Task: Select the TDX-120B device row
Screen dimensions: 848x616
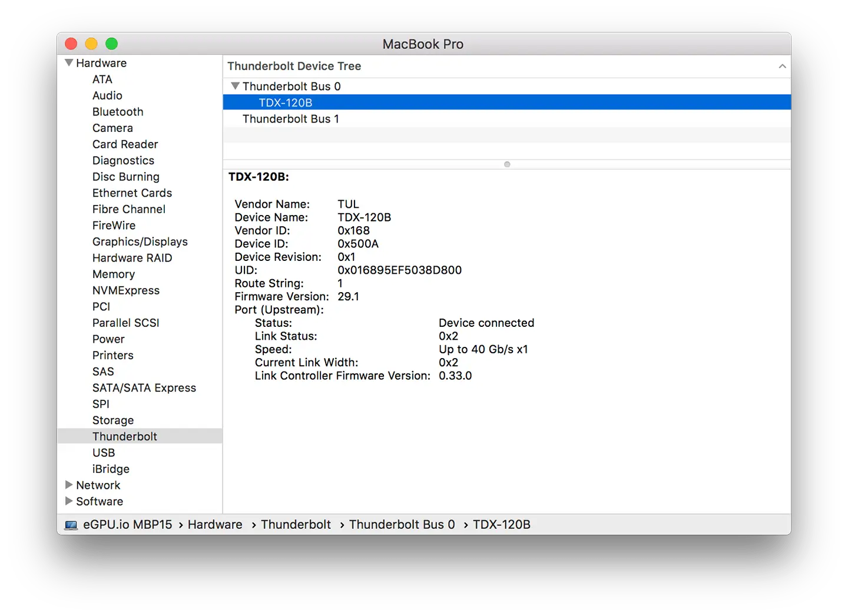Action: click(506, 102)
